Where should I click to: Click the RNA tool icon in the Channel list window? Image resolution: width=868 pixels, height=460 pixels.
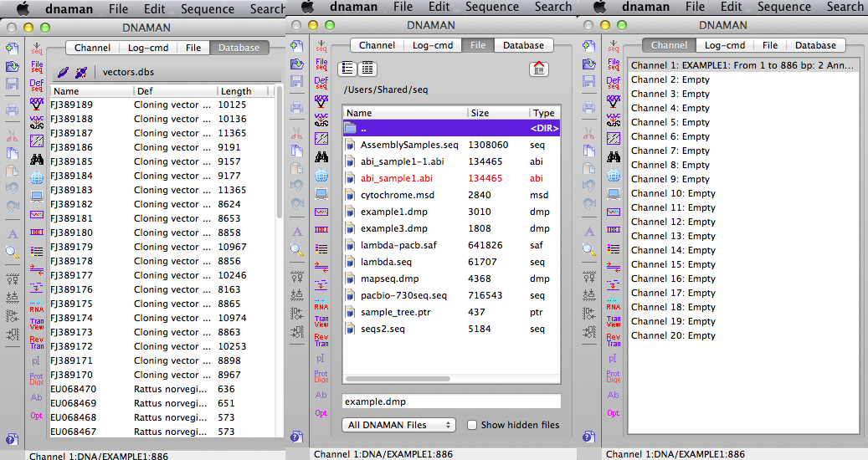(614, 304)
